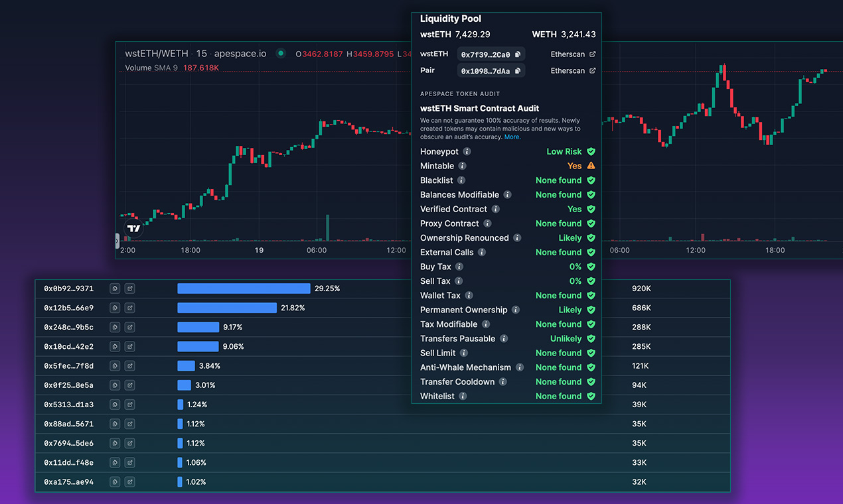The height and width of the screenshot is (504, 843).
Task: Show info for Permanent Ownership
Action: coord(516,310)
